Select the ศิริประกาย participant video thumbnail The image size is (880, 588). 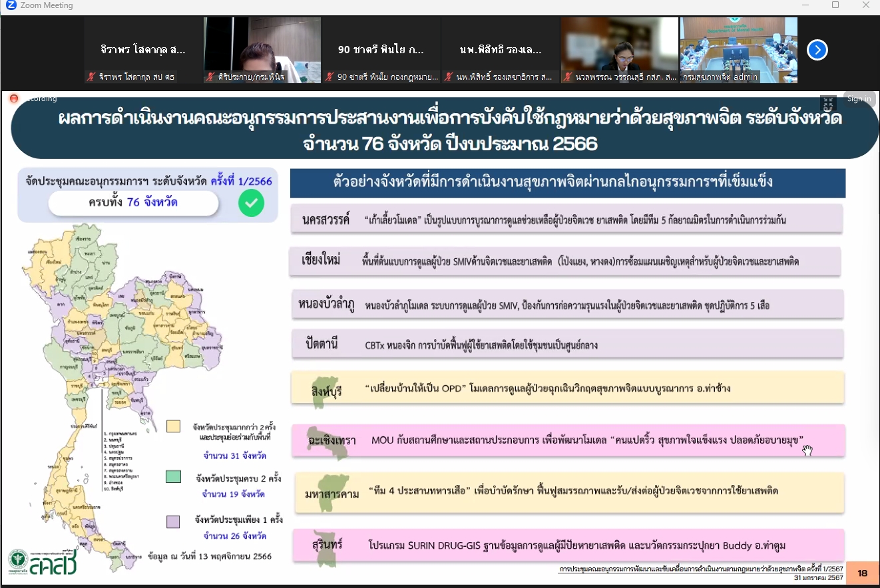click(x=262, y=50)
